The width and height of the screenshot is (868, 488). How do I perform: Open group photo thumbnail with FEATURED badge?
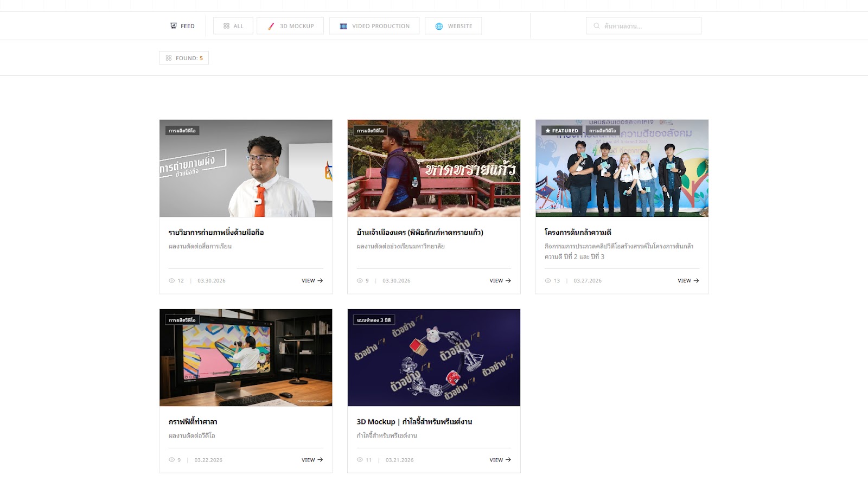pyautogui.click(x=622, y=168)
